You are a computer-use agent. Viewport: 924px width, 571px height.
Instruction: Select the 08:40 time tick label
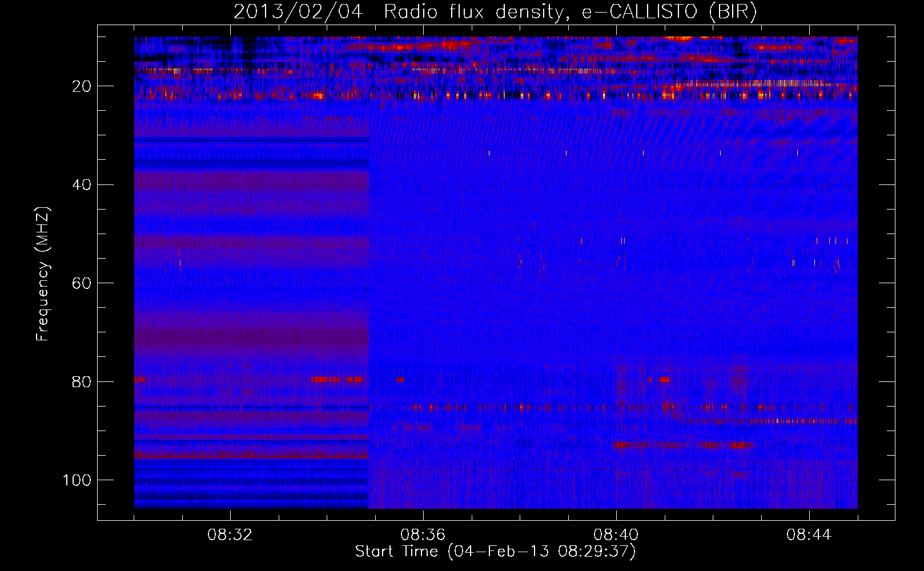[x=616, y=534]
